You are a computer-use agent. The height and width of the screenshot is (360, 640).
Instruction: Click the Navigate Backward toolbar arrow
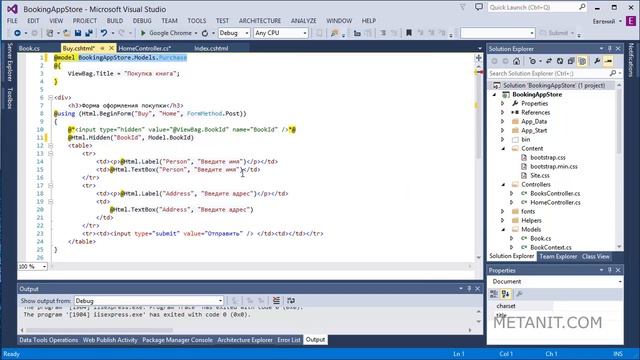tap(17, 33)
